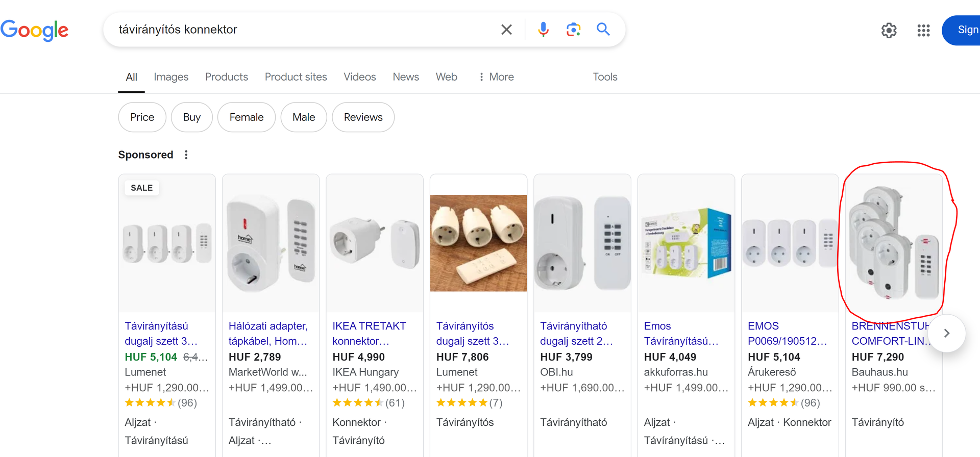The image size is (980, 457).
Task: Apply the Reviews filter chip
Action: pos(363,117)
